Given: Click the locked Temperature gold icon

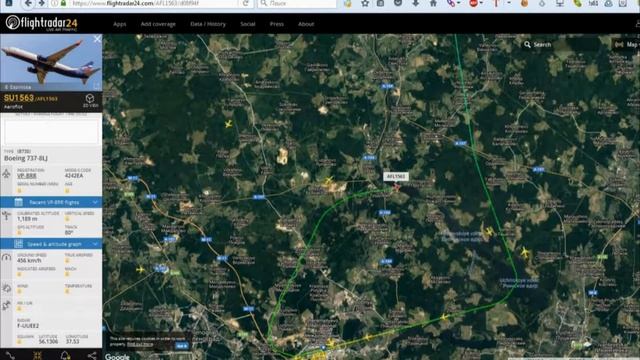Looking at the screenshot, I should click(x=67, y=291).
